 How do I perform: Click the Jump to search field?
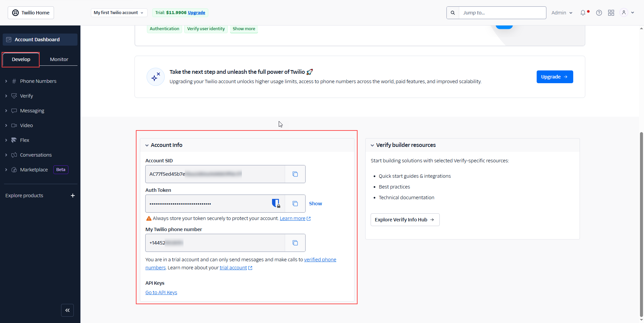pos(502,13)
